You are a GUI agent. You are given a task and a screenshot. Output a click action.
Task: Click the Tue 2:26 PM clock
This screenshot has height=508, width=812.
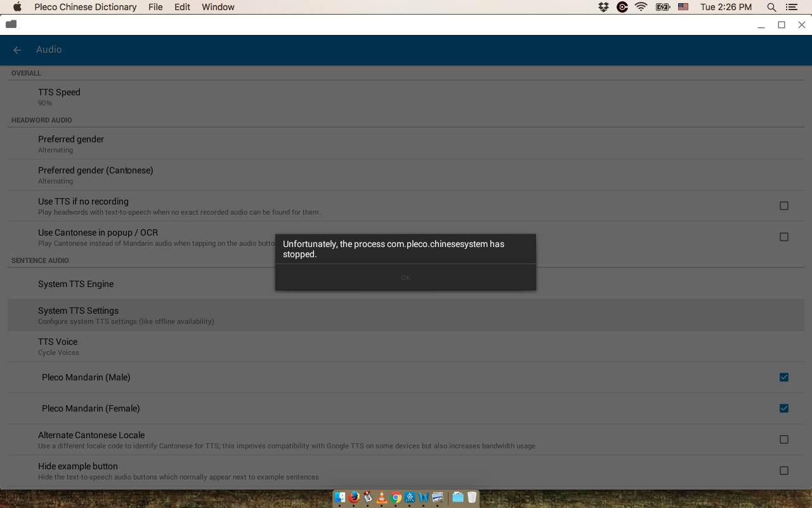pos(726,7)
